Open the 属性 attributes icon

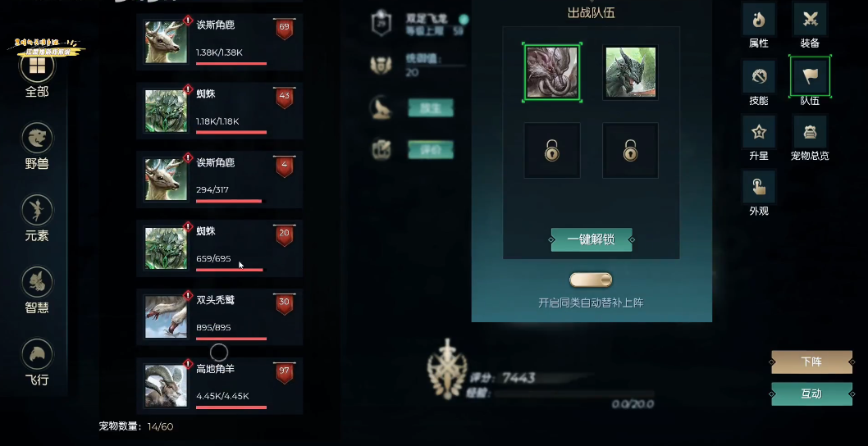[758, 20]
